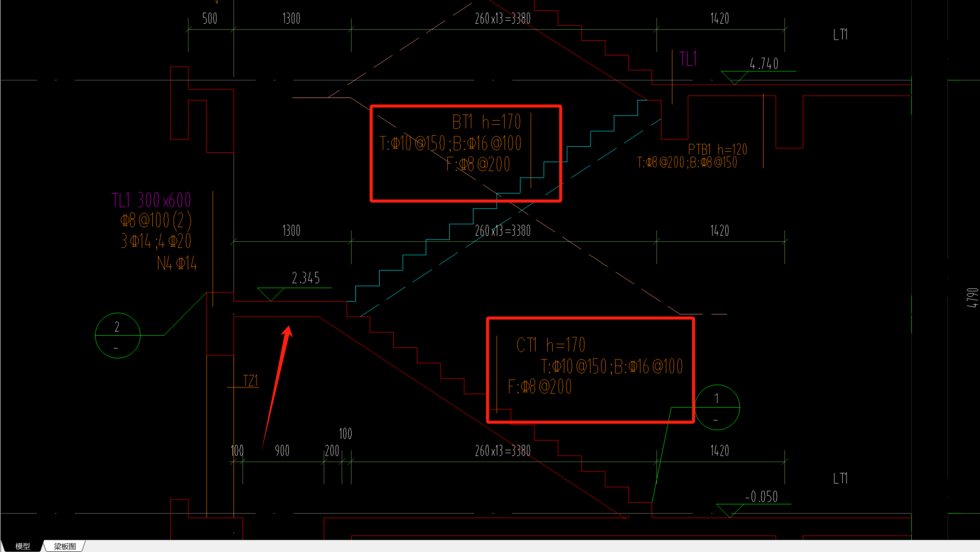Select section marker circle numbered 1
Image resolution: width=980 pixels, height=552 pixels.
(717, 407)
